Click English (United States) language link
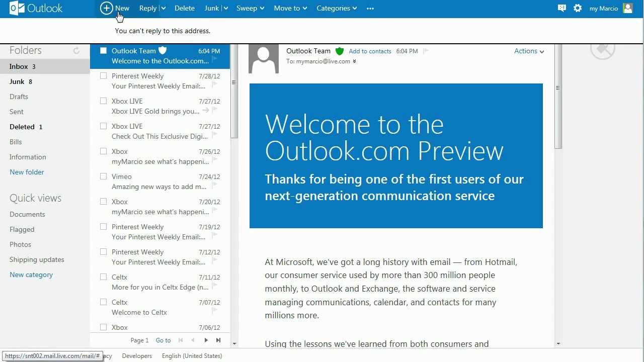 click(x=192, y=356)
